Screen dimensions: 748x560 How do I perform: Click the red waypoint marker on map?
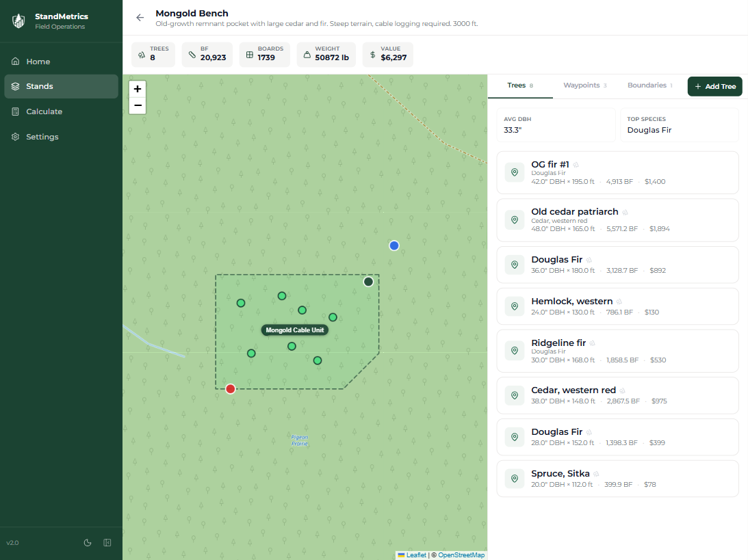[x=231, y=389]
